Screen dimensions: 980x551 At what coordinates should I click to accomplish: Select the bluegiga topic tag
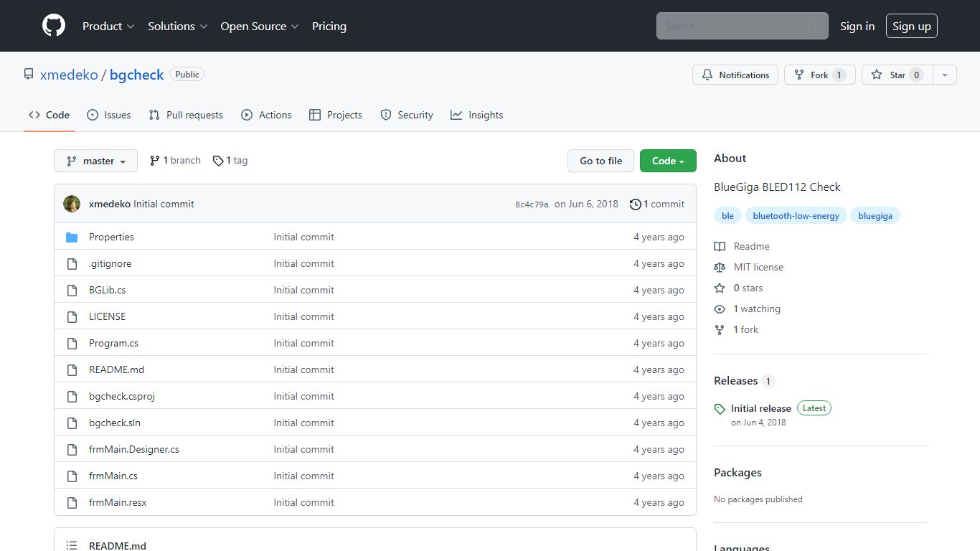point(875,216)
